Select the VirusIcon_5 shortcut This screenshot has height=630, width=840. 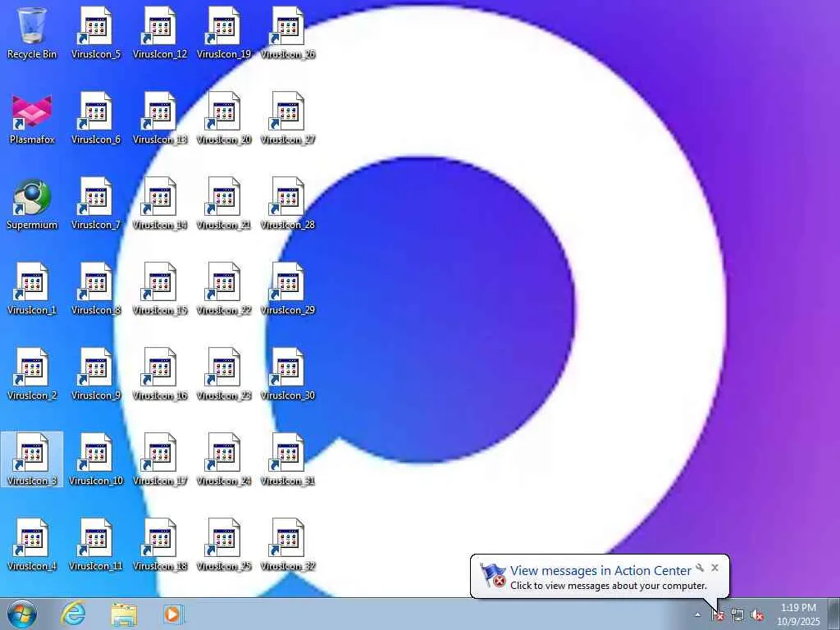pyautogui.click(x=96, y=33)
